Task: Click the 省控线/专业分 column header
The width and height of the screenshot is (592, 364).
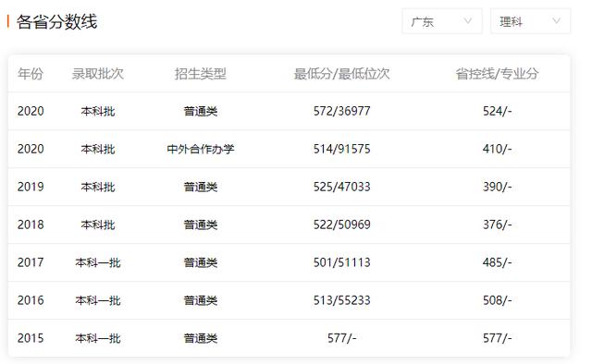Action: click(x=498, y=74)
